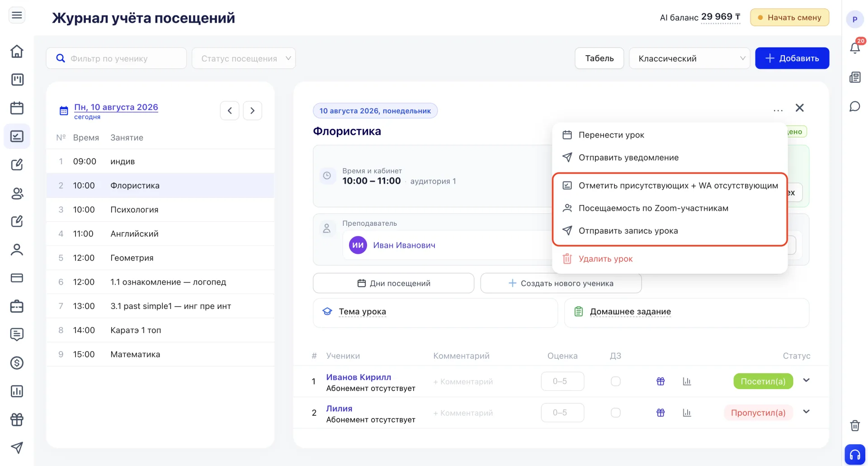Go to next day with right arrow

pos(252,110)
